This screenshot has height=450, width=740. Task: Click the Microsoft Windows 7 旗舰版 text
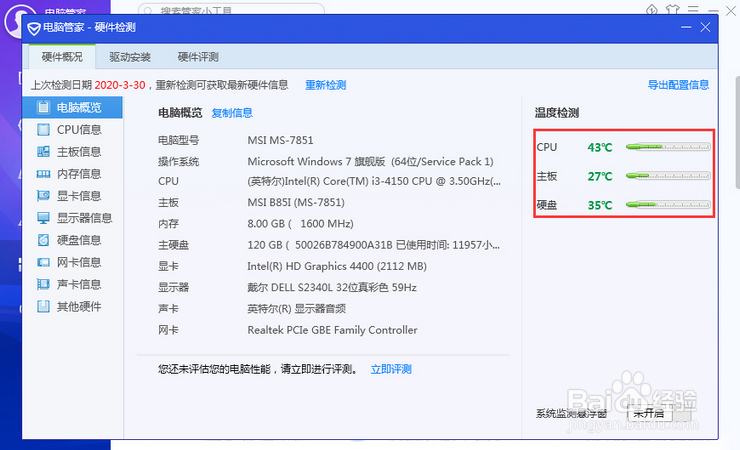click(370, 162)
